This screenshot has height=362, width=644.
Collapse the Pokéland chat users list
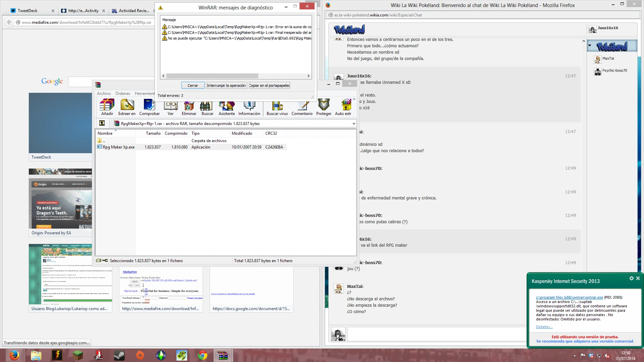(590, 46)
